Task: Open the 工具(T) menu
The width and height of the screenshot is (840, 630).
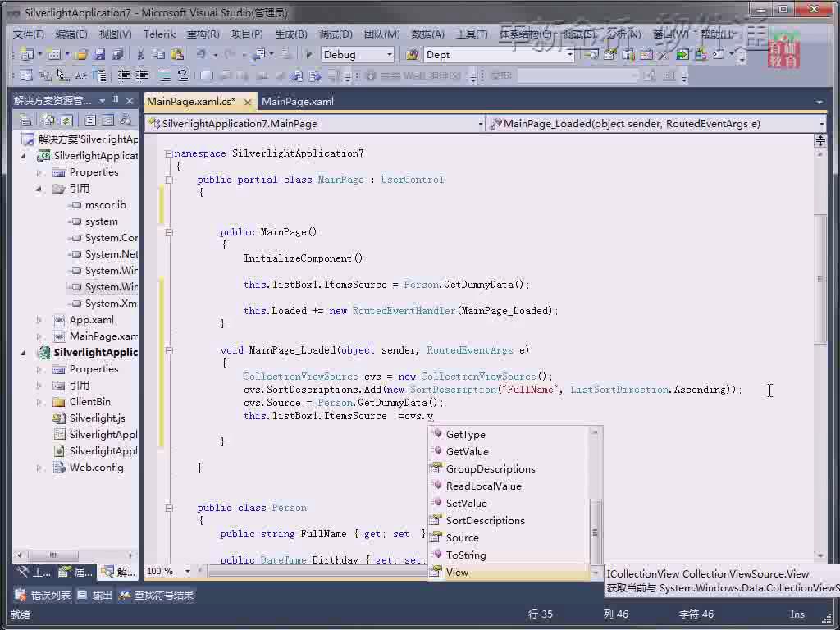Action: (x=472, y=34)
